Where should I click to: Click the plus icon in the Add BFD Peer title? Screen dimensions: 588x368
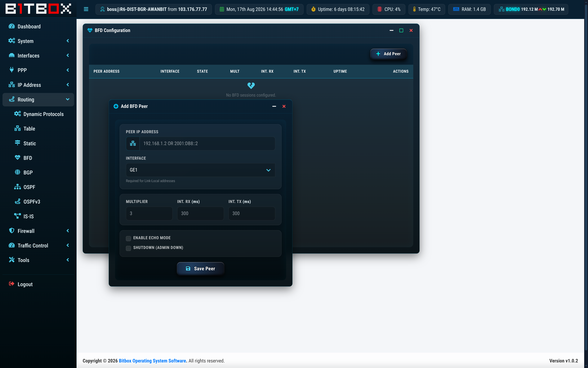(116, 106)
